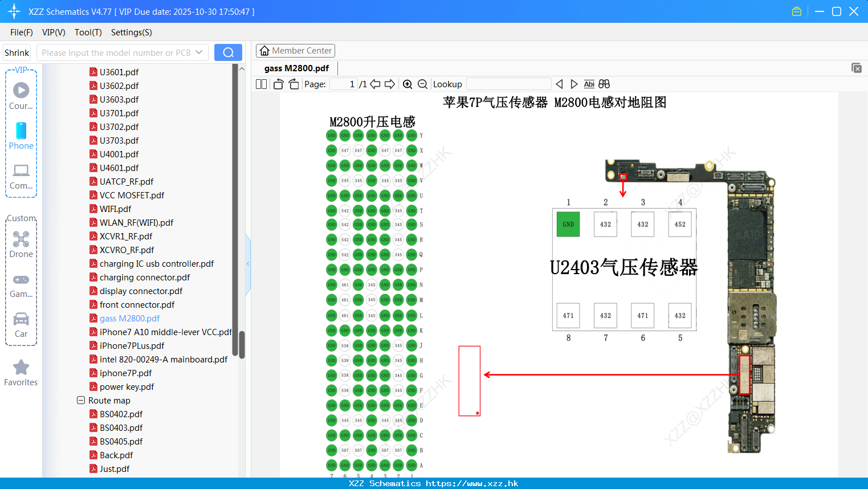This screenshot has height=489, width=868.
Task: Open the Member Center home button
Action: coord(295,51)
